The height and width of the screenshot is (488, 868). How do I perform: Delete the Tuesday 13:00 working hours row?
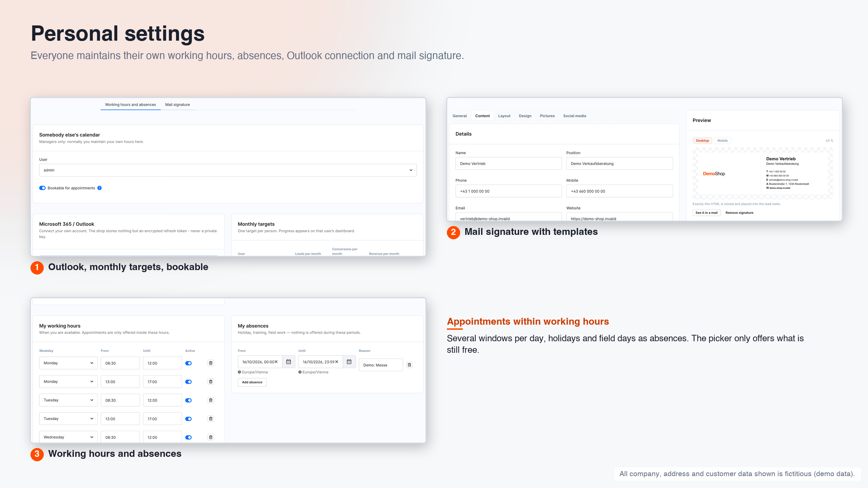(211, 419)
